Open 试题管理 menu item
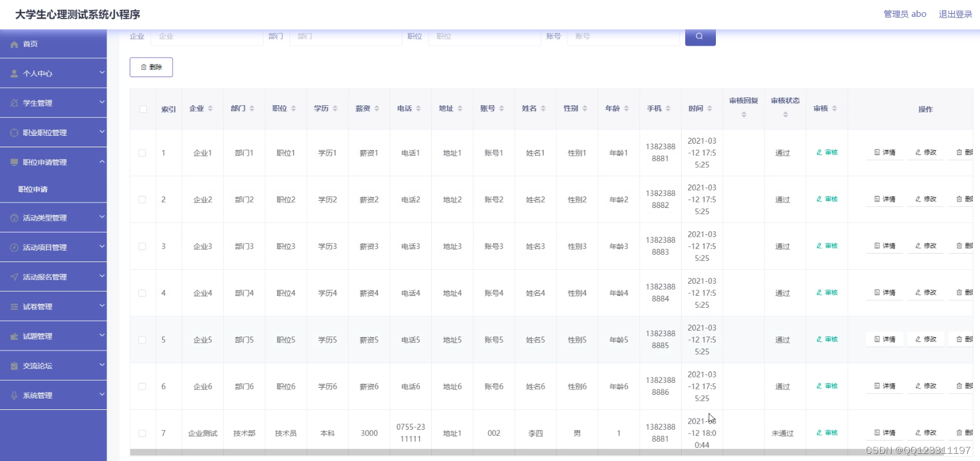The height and width of the screenshot is (461, 980). point(54,337)
